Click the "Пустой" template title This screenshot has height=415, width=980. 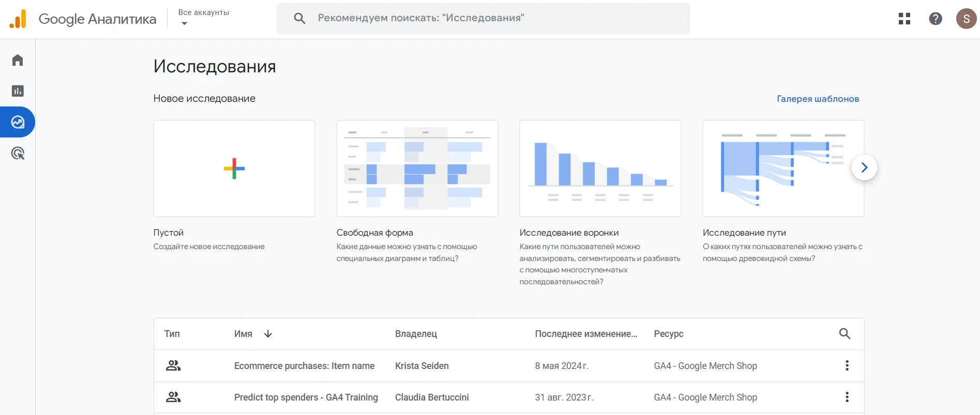(x=169, y=233)
